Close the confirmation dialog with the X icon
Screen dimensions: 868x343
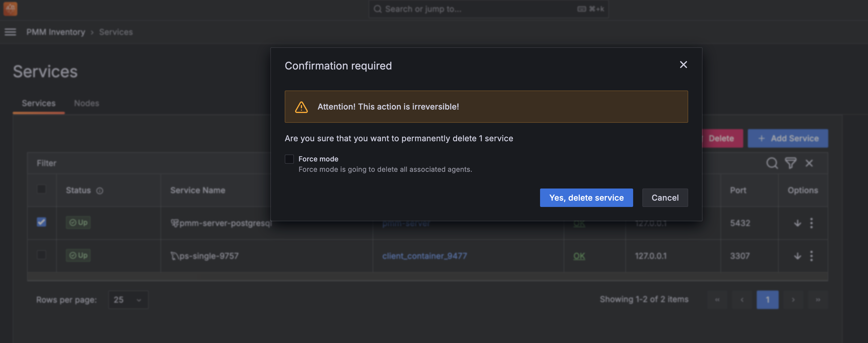[683, 65]
